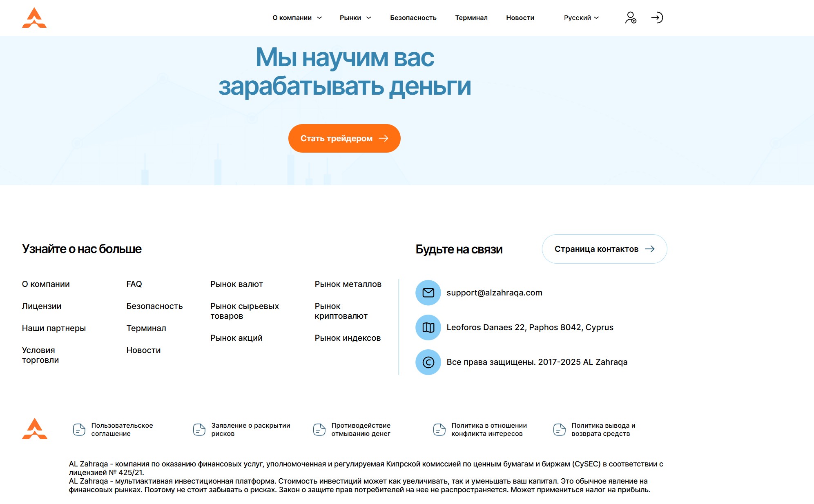Click the document icon beside Заявление о раскрытии рисков

point(199,429)
